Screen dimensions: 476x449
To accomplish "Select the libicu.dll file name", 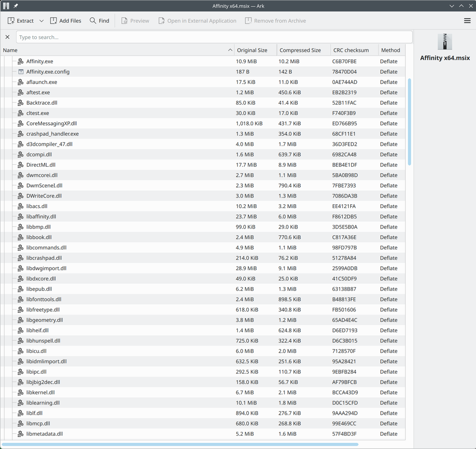I will click(x=36, y=351).
